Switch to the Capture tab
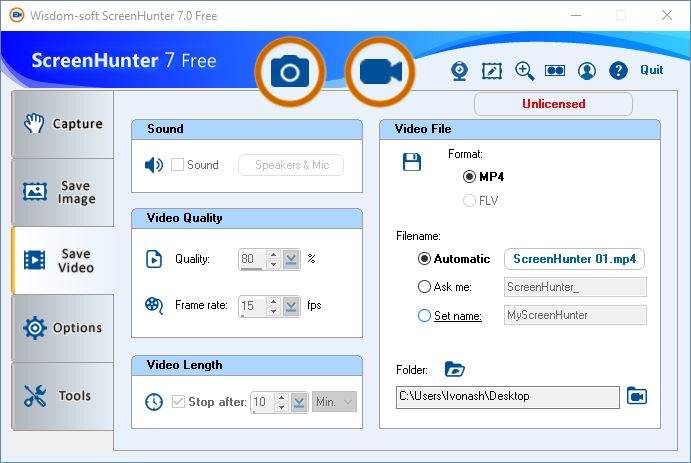This screenshot has height=463, width=691. click(62, 124)
